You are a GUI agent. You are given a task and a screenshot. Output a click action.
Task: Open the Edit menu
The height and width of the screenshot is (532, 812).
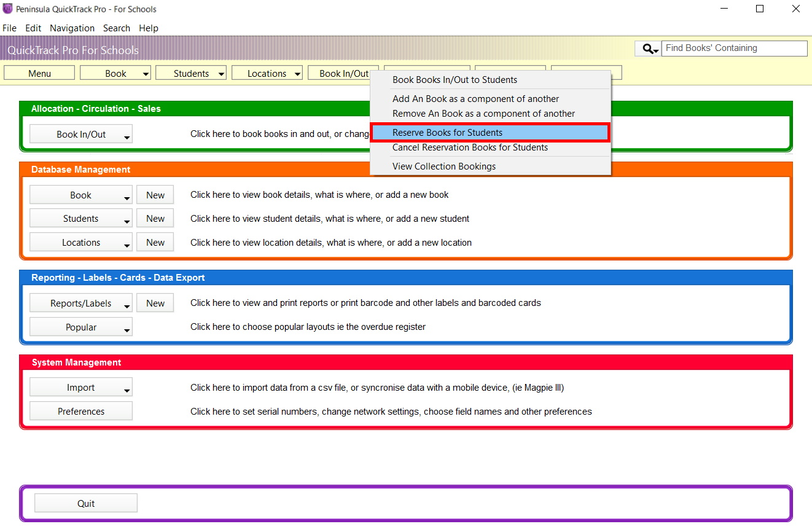(33, 28)
